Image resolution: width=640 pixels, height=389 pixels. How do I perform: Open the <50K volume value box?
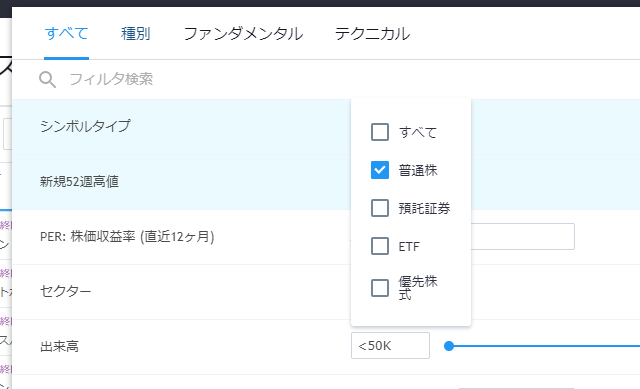point(390,346)
